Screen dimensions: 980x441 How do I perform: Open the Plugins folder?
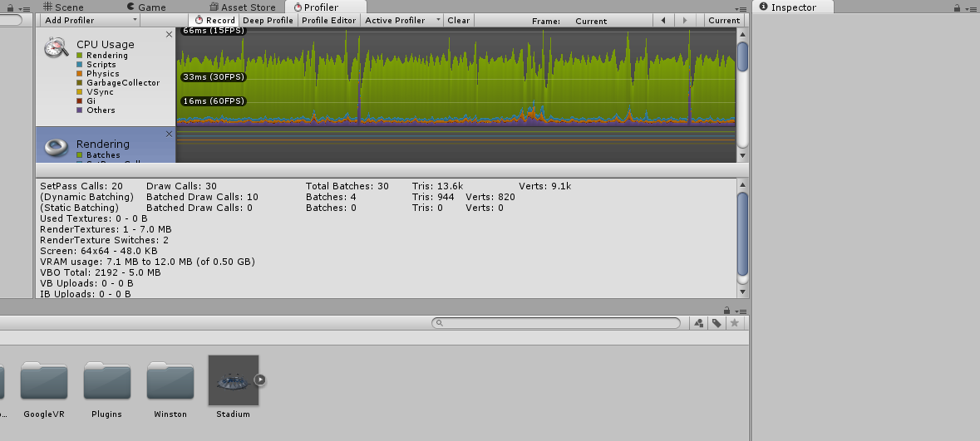(x=107, y=380)
